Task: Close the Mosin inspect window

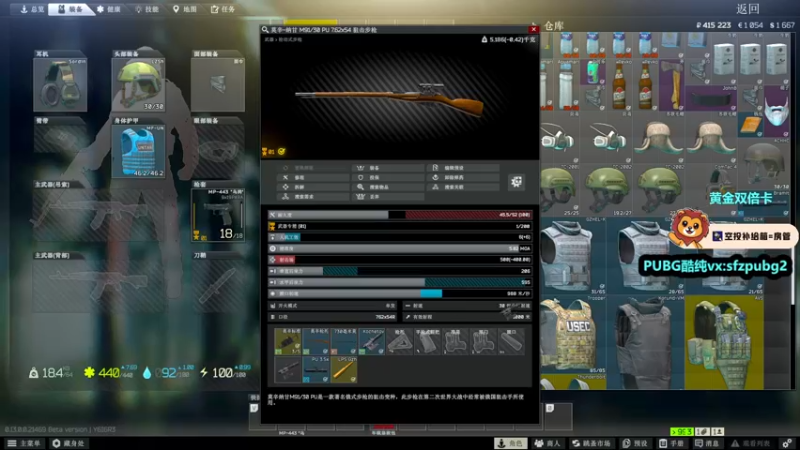Action: pyautogui.click(x=534, y=30)
